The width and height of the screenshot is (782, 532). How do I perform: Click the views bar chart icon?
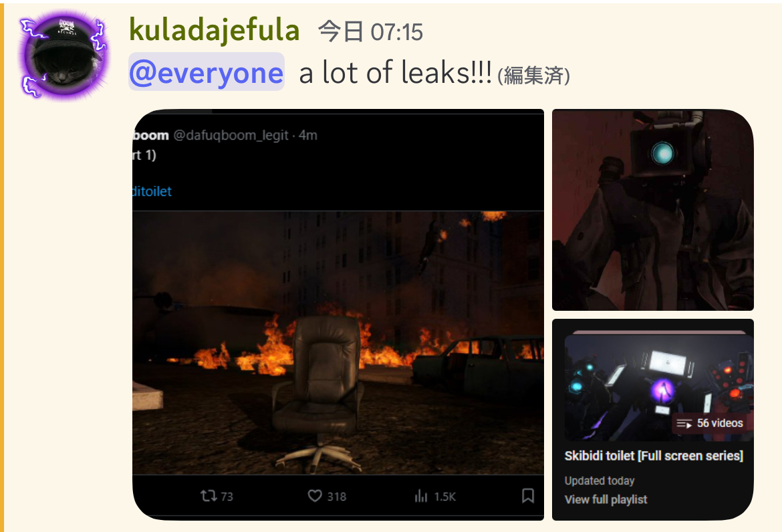421,496
